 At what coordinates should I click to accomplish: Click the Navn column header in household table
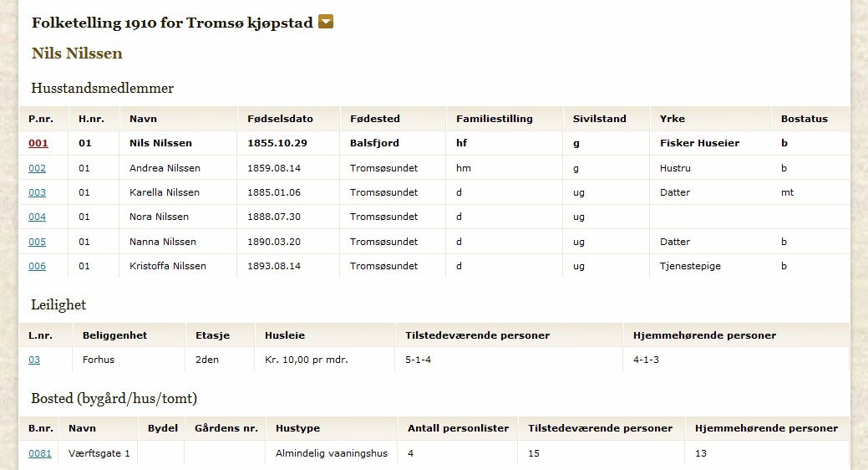click(143, 119)
